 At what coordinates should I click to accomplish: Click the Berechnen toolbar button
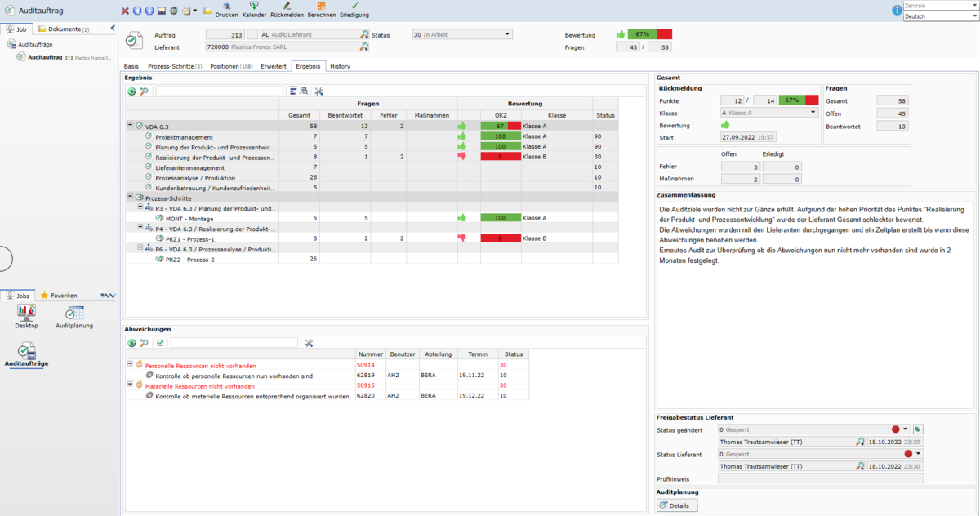[x=322, y=10]
